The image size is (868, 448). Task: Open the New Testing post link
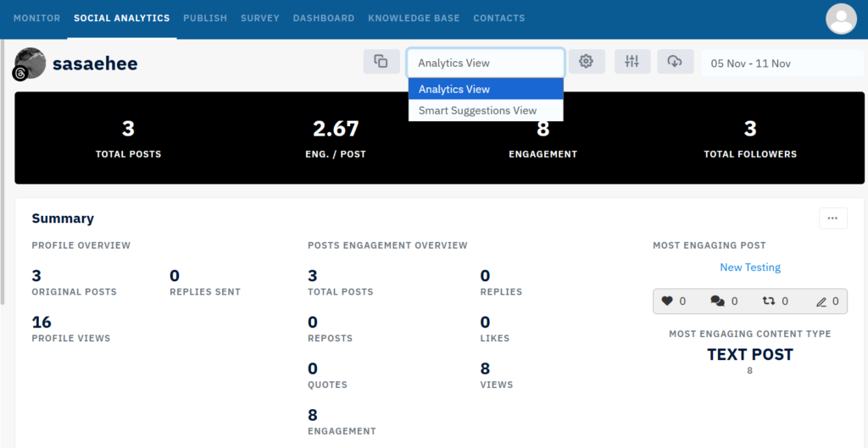click(x=749, y=267)
